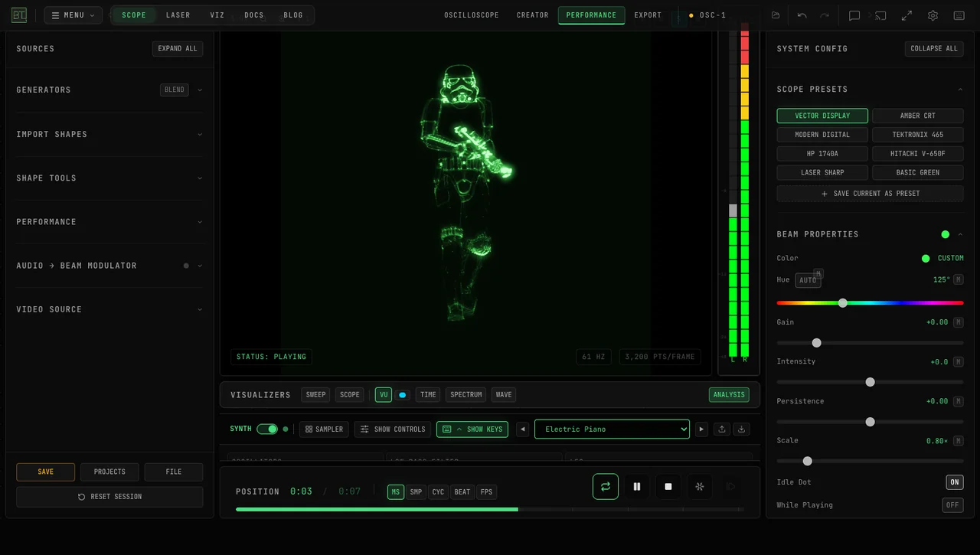Click the upload preset icon
The image size is (980, 555).
click(721, 429)
